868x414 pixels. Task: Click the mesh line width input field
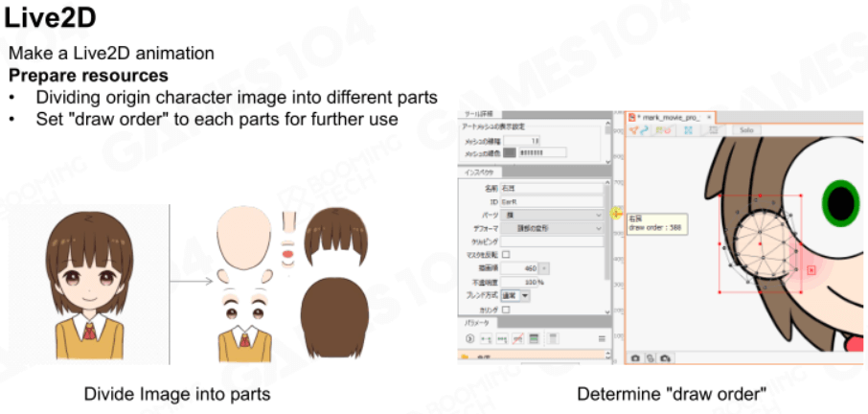coord(522,141)
